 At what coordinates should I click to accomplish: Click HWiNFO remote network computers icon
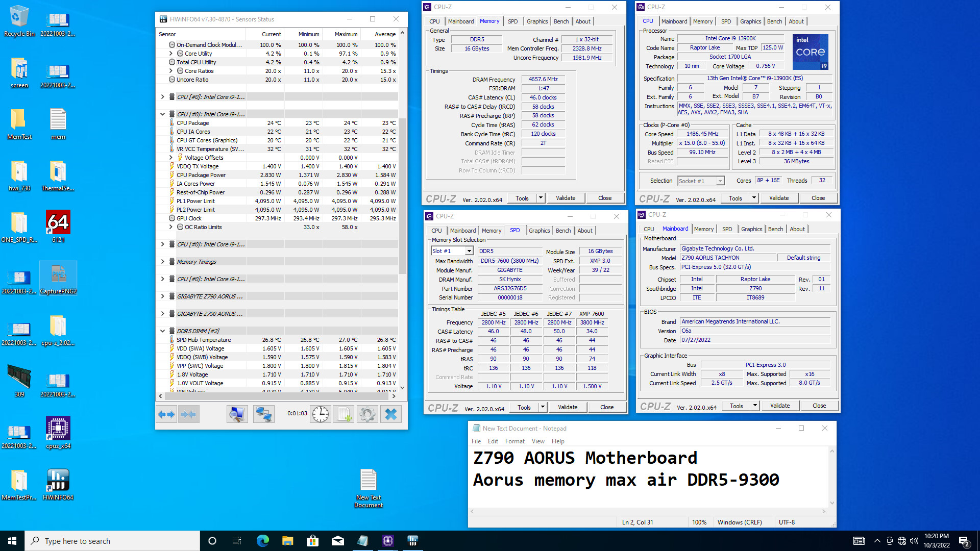[x=263, y=414]
